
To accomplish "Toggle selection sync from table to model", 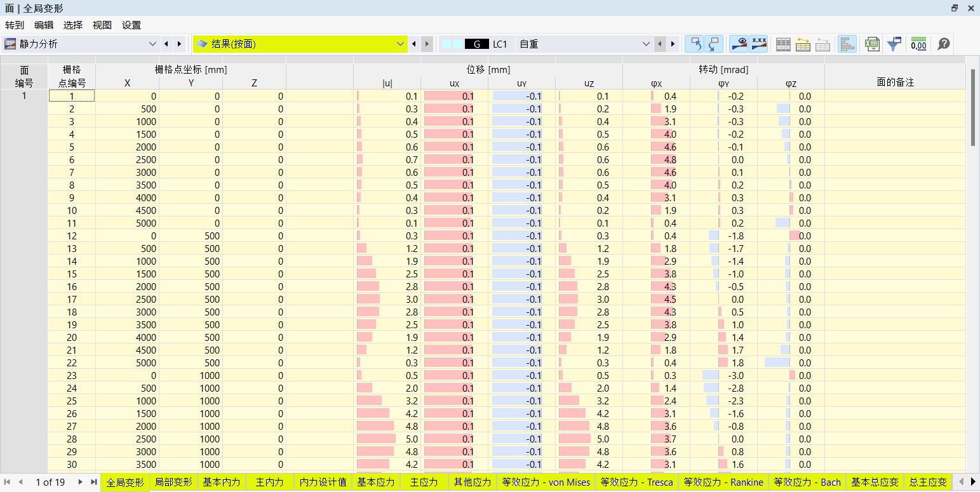I will pyautogui.click(x=715, y=44).
